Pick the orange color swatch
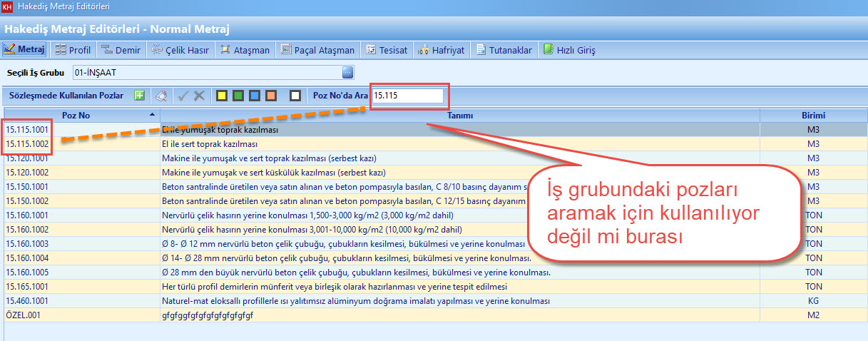The height and width of the screenshot is (341, 868). pos(271,96)
